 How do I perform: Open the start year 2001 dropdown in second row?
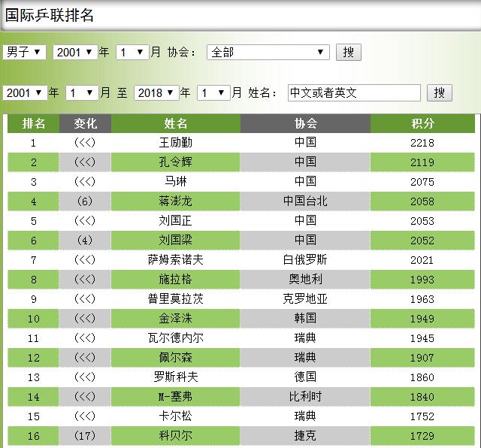[25, 92]
